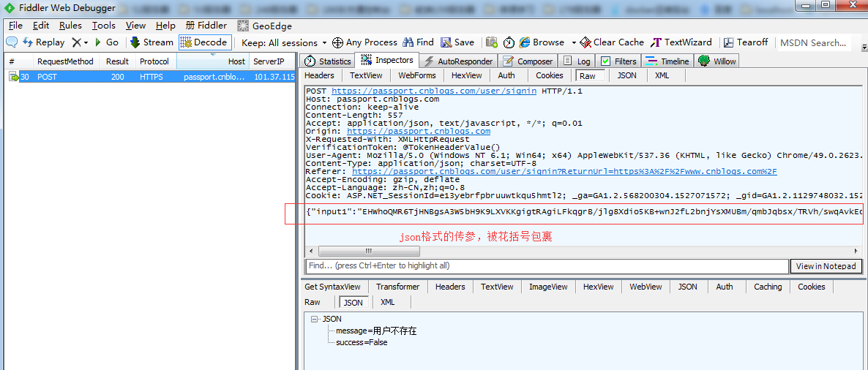Open the Origin header URL link
This screenshot has height=370, width=868.
(x=419, y=131)
